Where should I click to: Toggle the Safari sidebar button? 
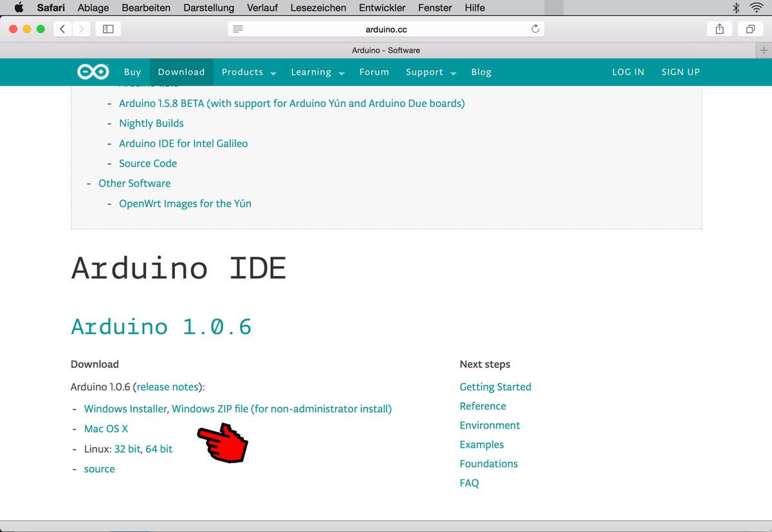pyautogui.click(x=108, y=29)
